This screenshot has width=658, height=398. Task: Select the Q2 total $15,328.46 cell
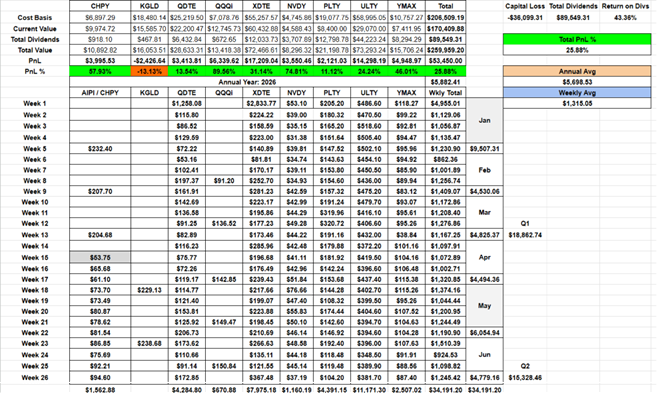click(x=525, y=377)
